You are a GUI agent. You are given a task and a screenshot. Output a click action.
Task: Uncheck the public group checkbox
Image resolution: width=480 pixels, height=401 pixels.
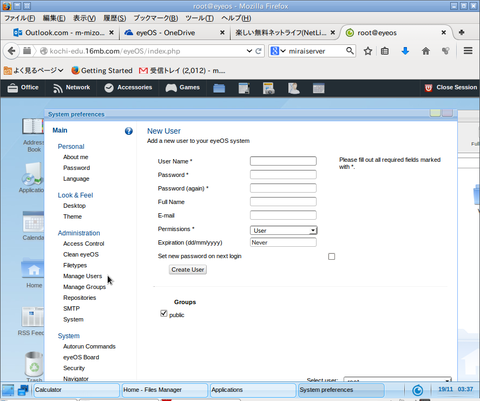point(163,313)
